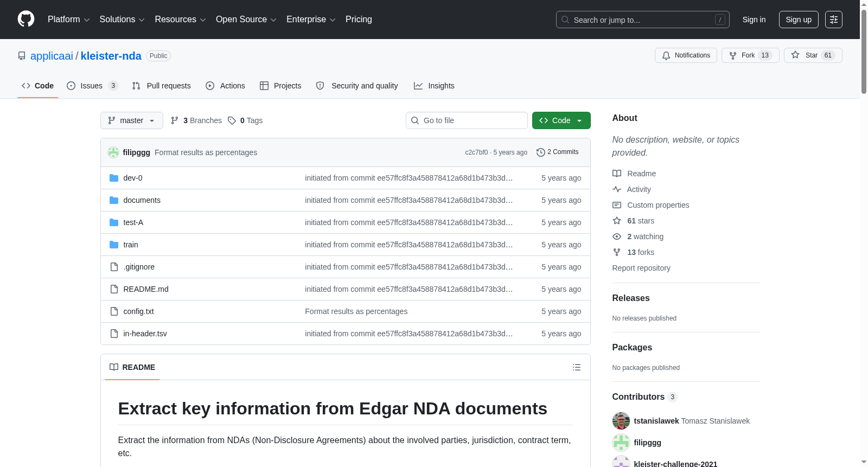
Task: Open the c2c7bf0 commit hash link
Action: pos(476,152)
